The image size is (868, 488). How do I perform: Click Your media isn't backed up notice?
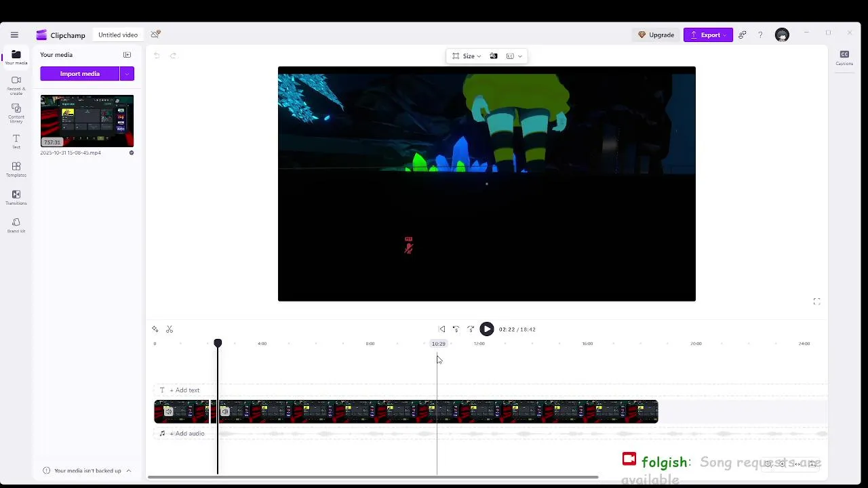point(87,470)
